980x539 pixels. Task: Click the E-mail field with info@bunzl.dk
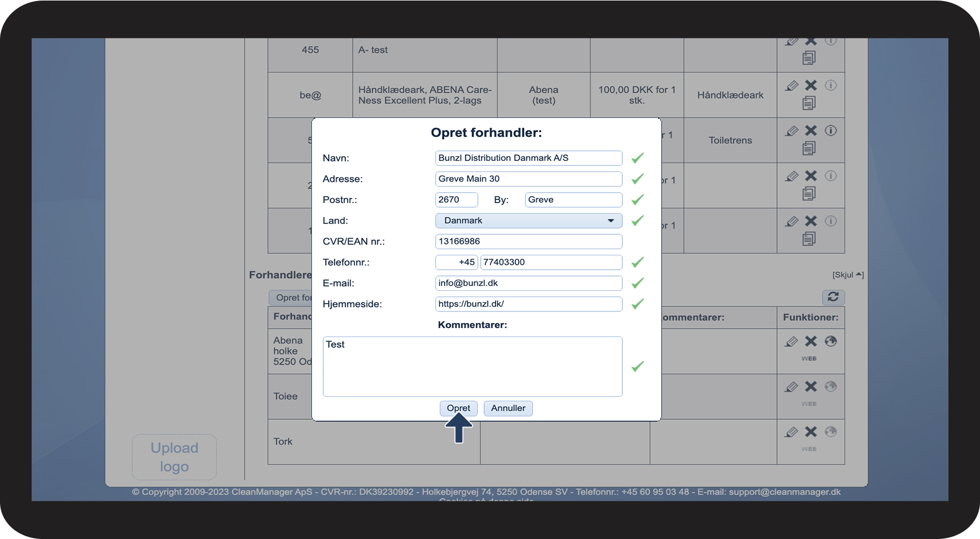click(x=528, y=283)
